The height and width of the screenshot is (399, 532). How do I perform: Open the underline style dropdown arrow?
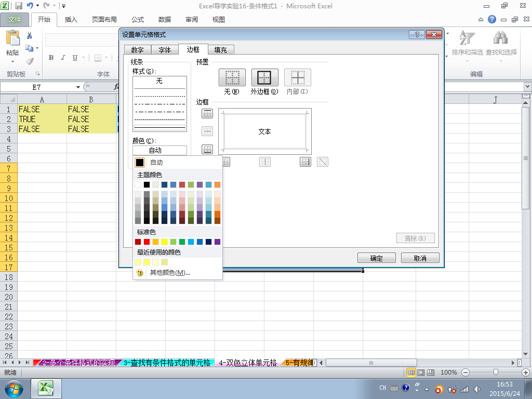tap(83, 58)
